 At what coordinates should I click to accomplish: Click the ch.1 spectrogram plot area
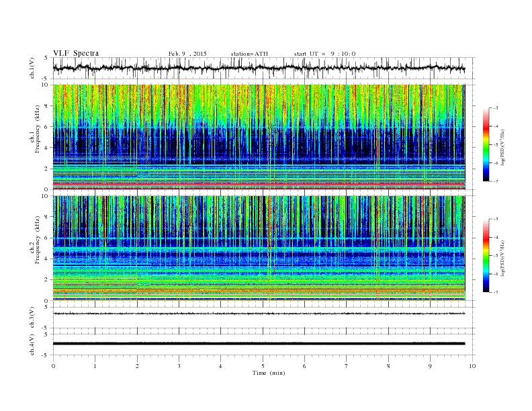pos(259,137)
